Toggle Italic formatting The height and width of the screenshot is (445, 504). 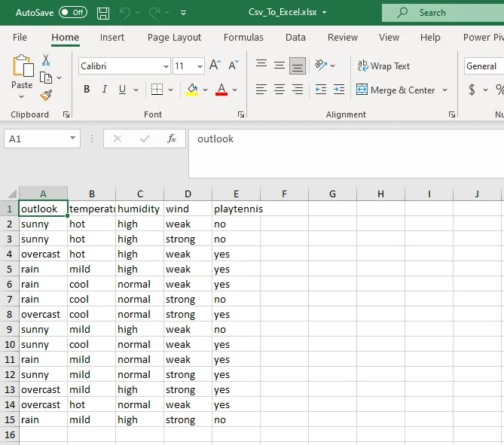[105, 90]
